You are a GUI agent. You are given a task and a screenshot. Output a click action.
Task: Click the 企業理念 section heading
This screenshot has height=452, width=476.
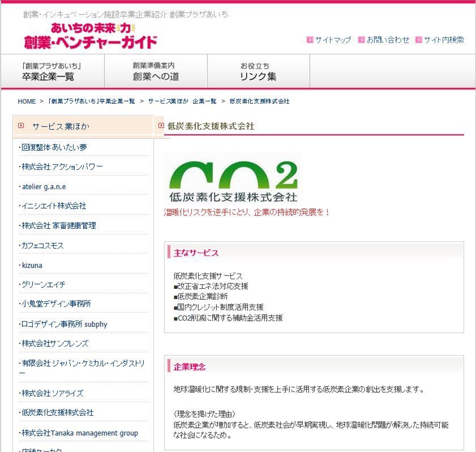(190, 366)
